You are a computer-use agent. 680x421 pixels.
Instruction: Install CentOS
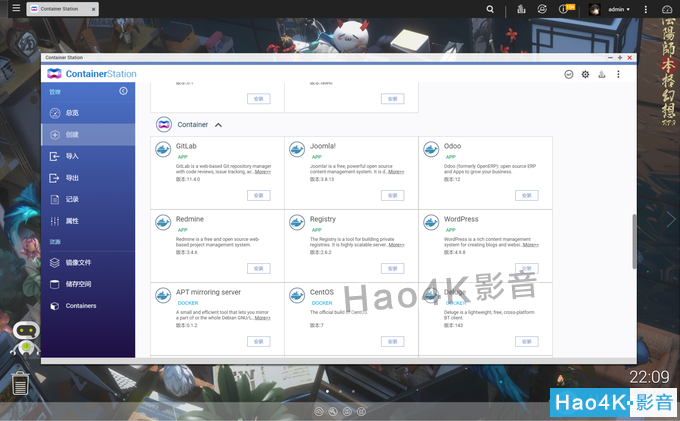(392, 342)
